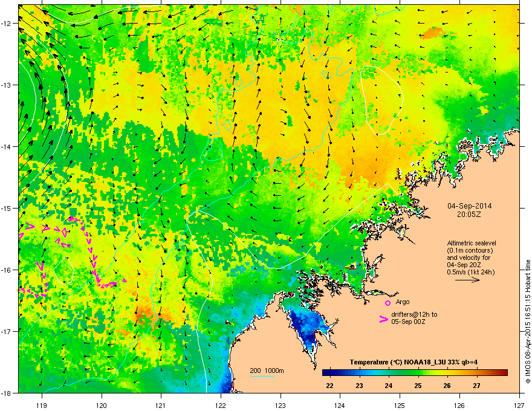This screenshot has width=532, height=411.
Task: Click the longitude axis label 119
Action: click(42, 405)
